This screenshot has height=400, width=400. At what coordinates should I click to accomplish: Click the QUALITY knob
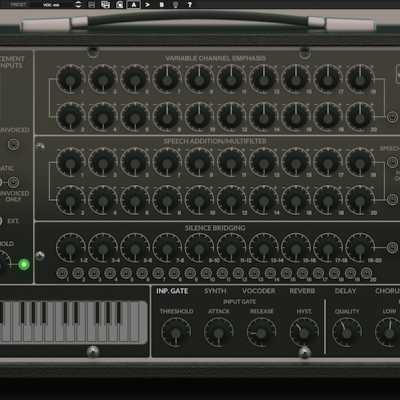[x=347, y=332]
